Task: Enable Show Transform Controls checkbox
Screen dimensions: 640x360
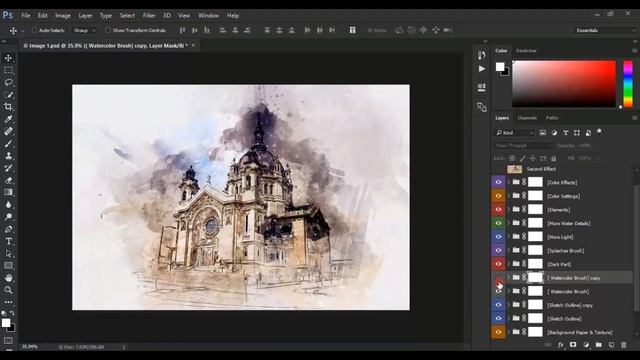Action: tap(108, 30)
